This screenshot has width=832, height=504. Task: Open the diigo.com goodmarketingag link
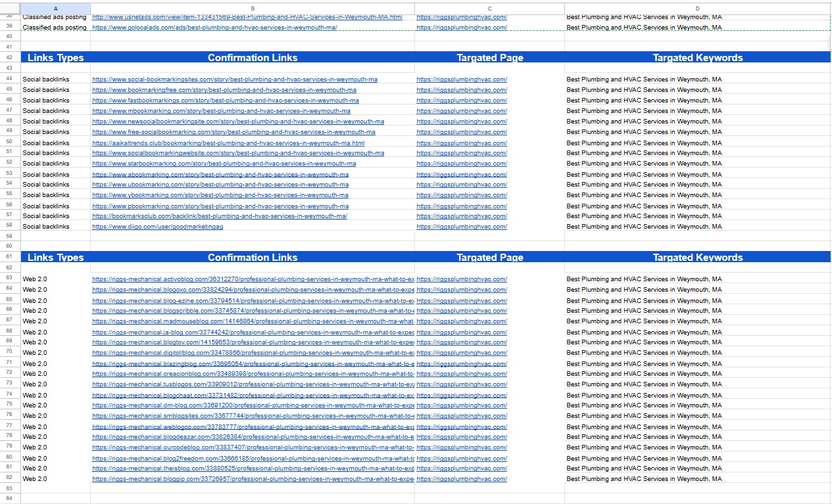(x=158, y=227)
